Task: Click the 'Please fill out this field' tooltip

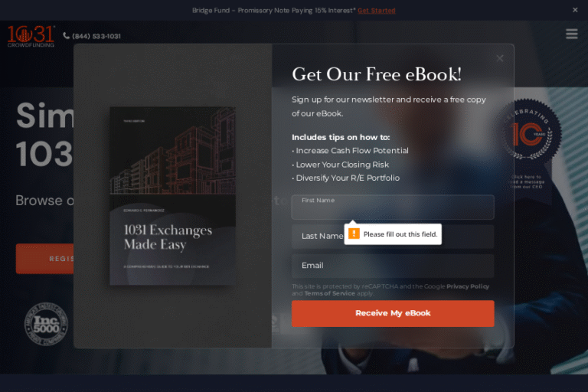Action: pos(393,234)
